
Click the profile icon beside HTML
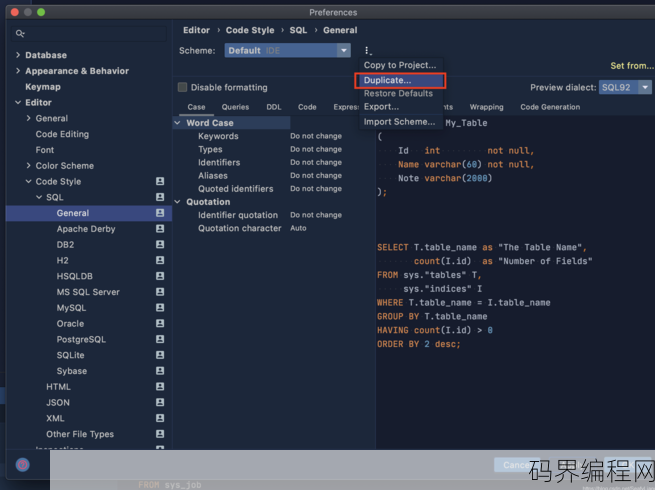tap(160, 386)
